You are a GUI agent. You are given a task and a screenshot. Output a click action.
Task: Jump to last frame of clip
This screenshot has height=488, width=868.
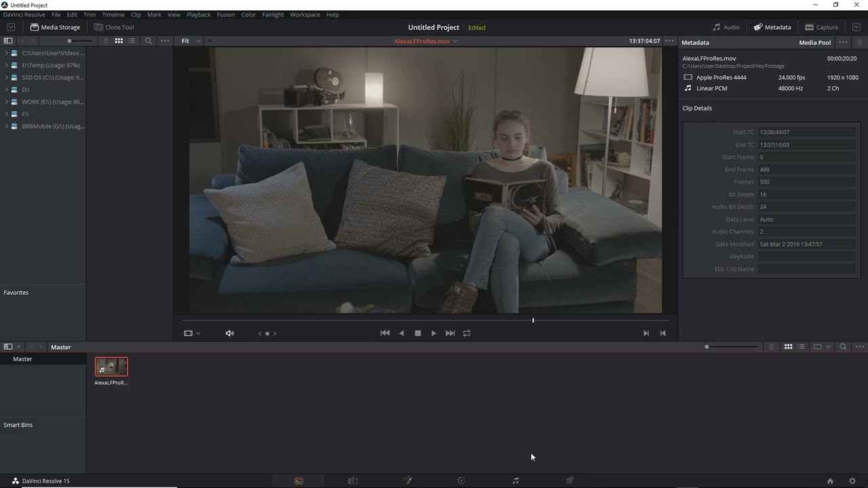[x=450, y=333]
